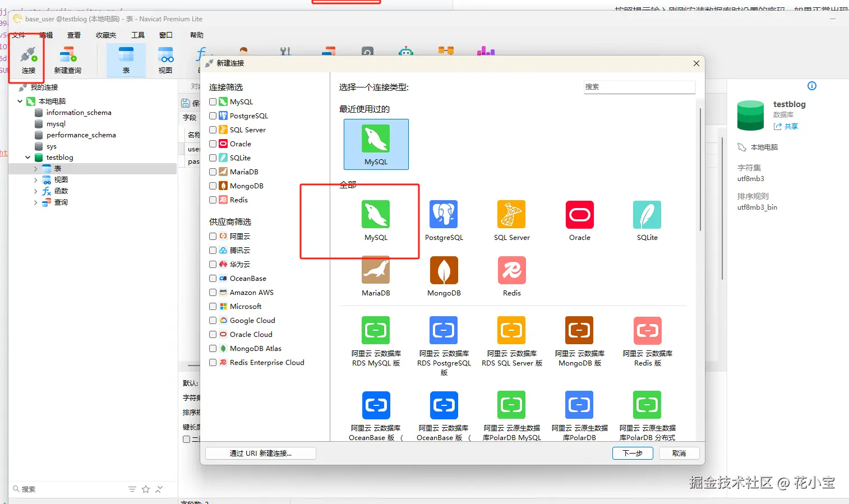Click the 共享 share link
Viewport: 849px width, 504px height.
point(786,127)
